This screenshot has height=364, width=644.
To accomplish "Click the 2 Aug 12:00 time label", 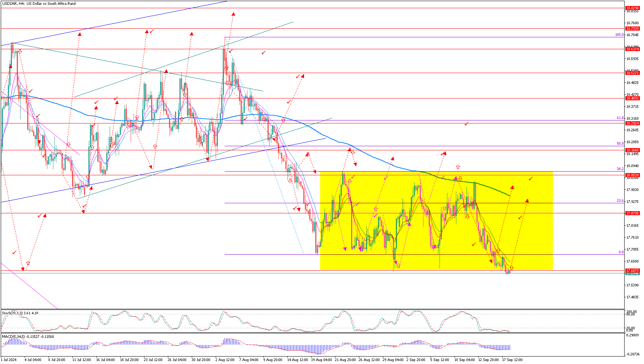I will [225, 360].
